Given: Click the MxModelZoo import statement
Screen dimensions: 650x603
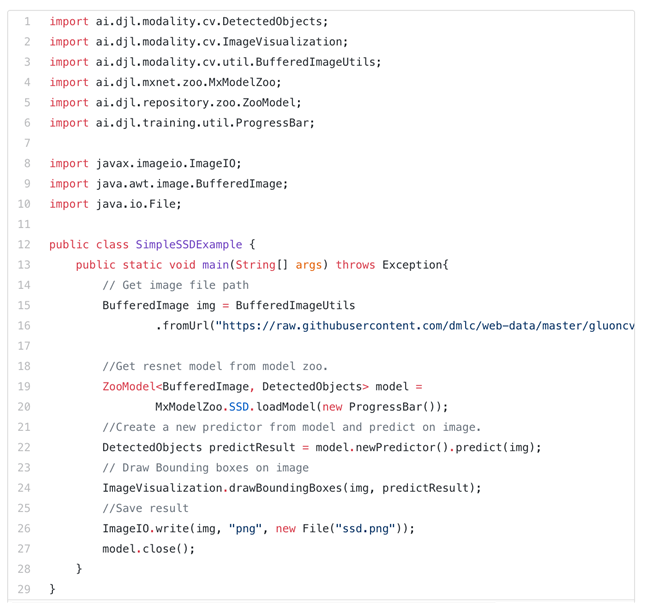Looking at the screenshot, I should pyautogui.click(x=165, y=82).
